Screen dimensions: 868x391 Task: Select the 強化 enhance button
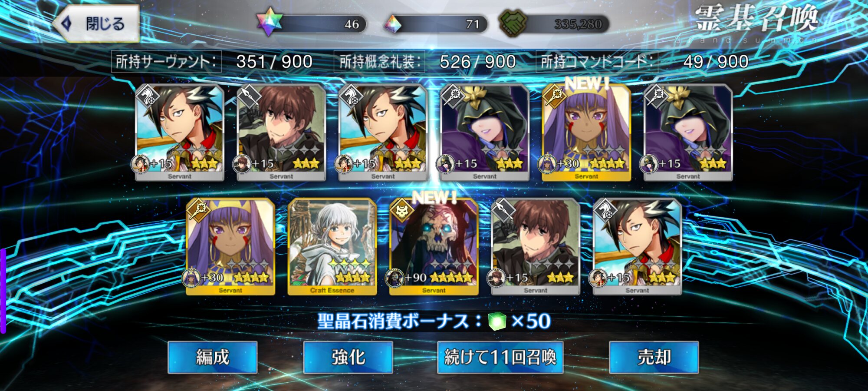coord(348,357)
